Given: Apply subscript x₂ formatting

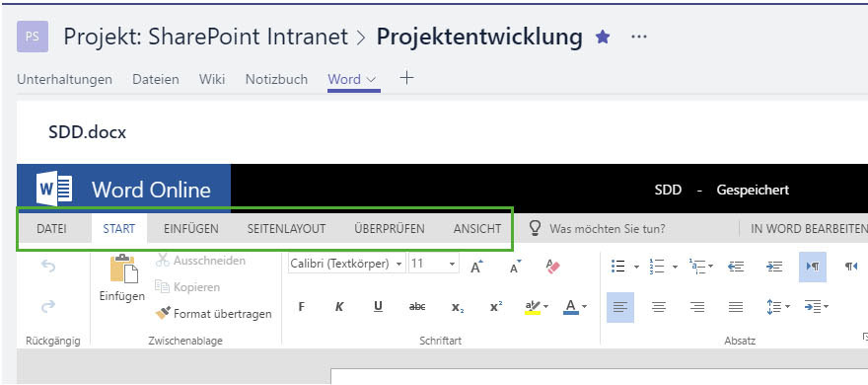Looking at the screenshot, I should coord(457,307).
